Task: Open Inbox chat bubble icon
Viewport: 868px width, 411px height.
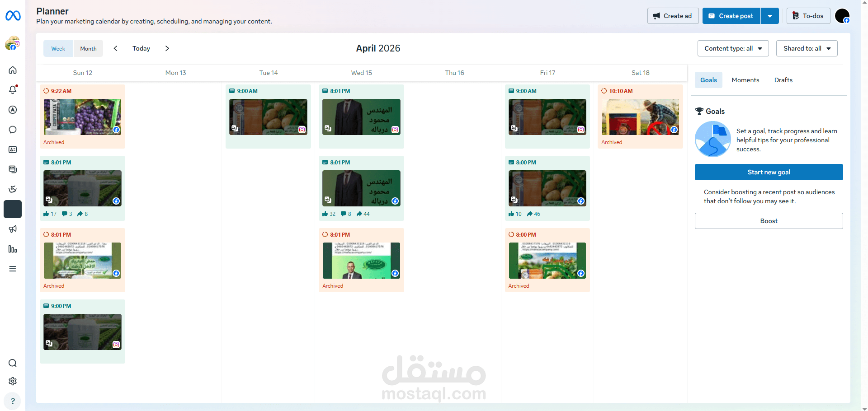Action: pyautogui.click(x=13, y=130)
